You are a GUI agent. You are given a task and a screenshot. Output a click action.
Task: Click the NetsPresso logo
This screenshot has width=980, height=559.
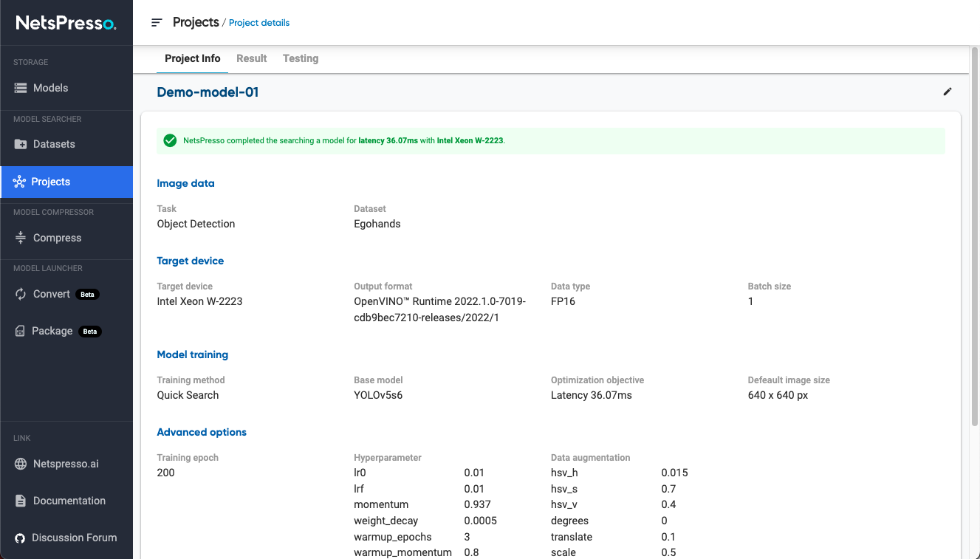tap(66, 23)
